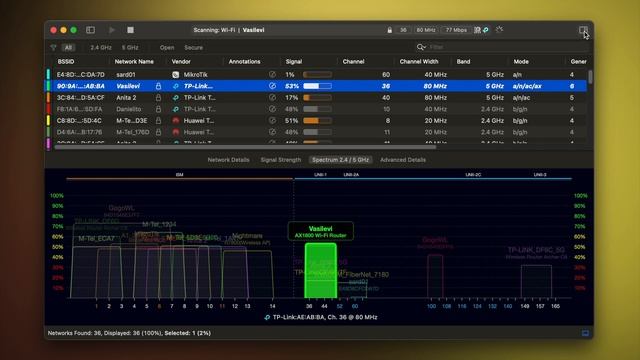Viewport: 640px width, 360px height.
Task: Sort by Network Name column
Action: click(x=134, y=62)
